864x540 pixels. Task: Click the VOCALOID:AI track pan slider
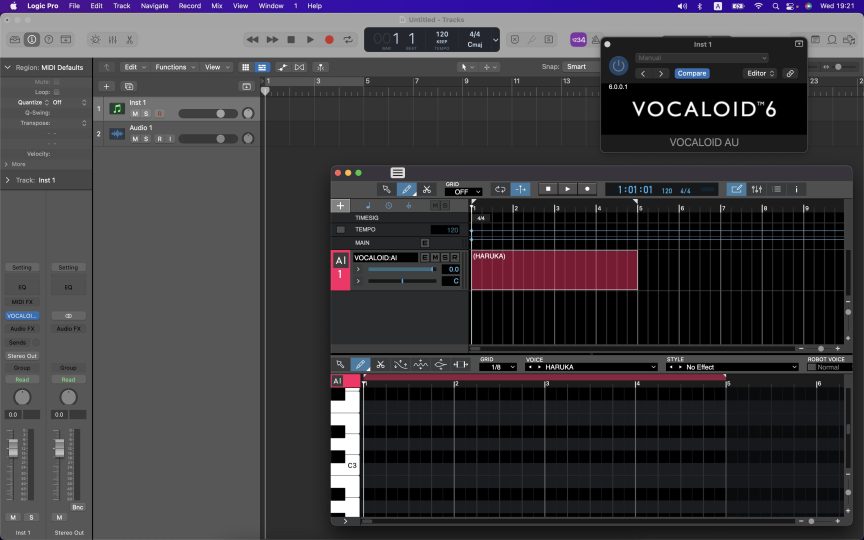tap(402, 281)
